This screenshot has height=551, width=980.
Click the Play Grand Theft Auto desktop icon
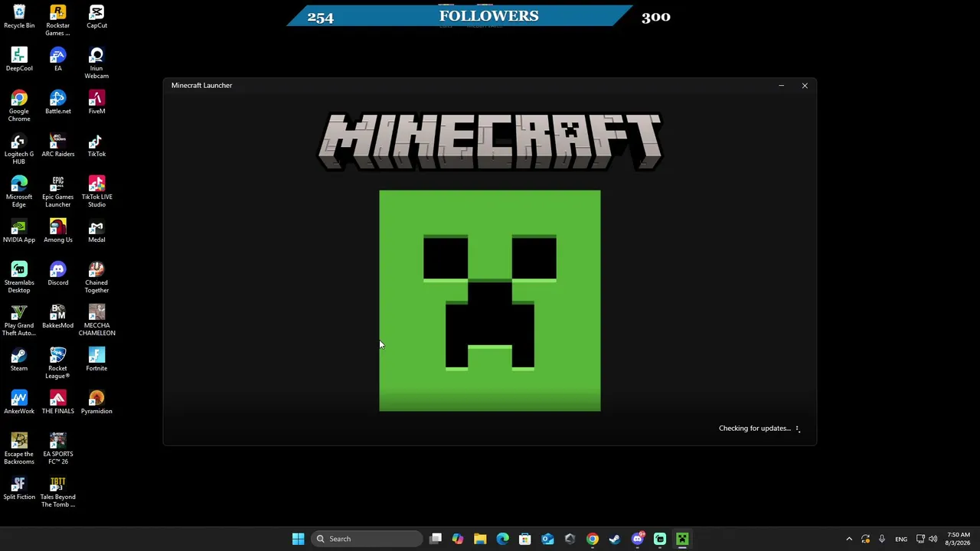tap(19, 321)
